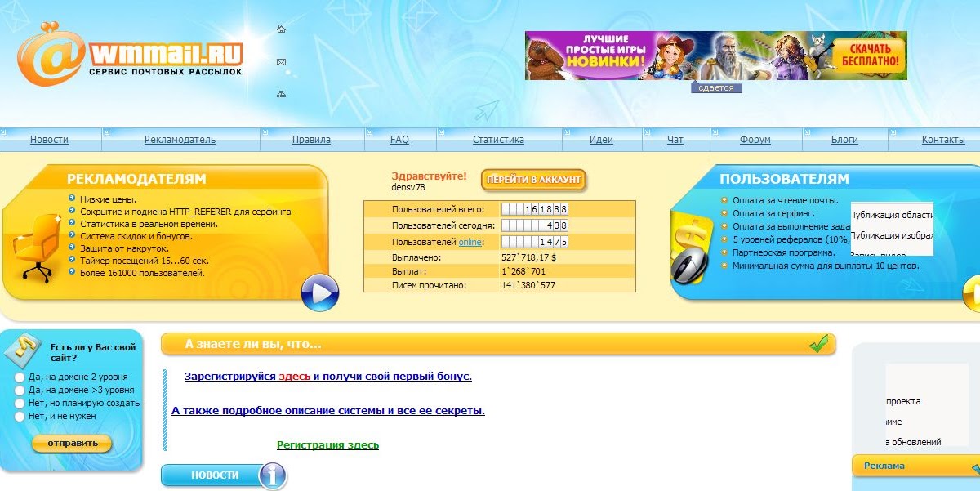
Task: Open the FAQ menu item
Action: [399, 140]
